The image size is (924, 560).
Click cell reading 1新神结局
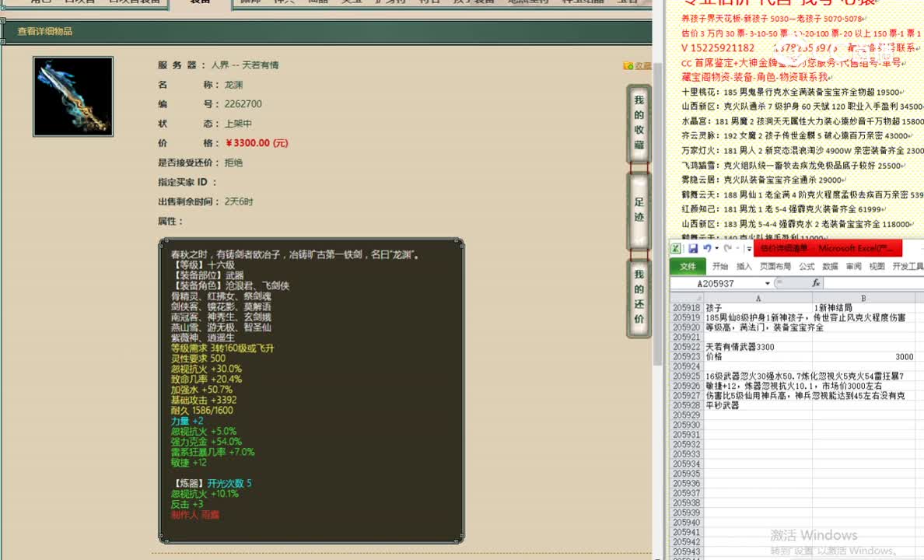point(863,308)
